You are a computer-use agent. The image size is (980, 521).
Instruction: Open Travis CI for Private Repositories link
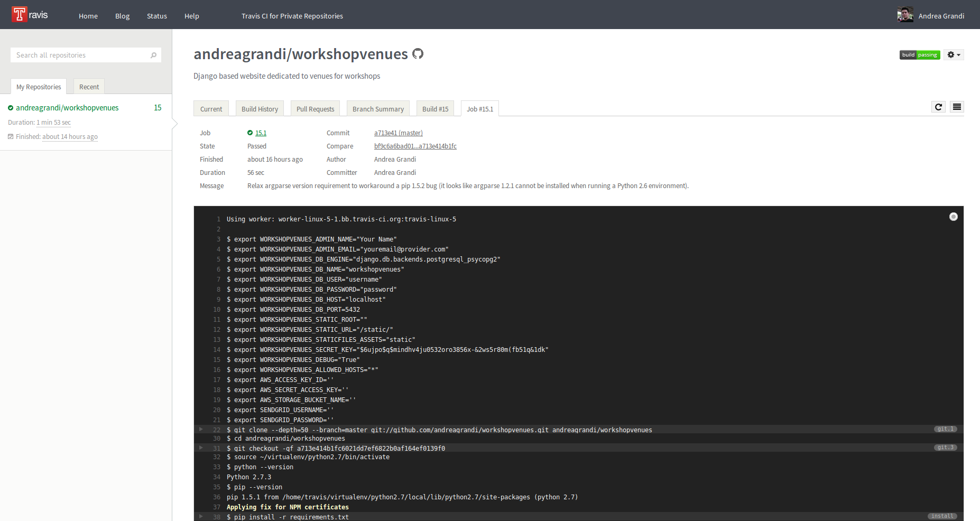point(292,16)
